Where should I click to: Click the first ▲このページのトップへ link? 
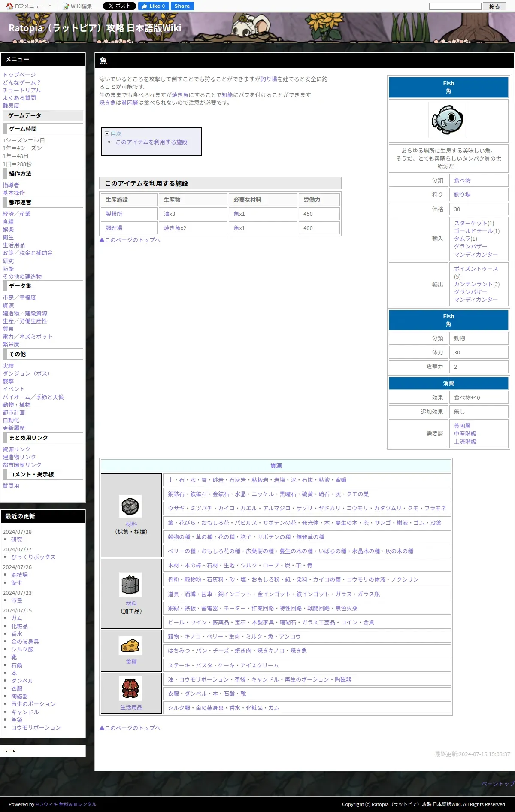click(130, 240)
